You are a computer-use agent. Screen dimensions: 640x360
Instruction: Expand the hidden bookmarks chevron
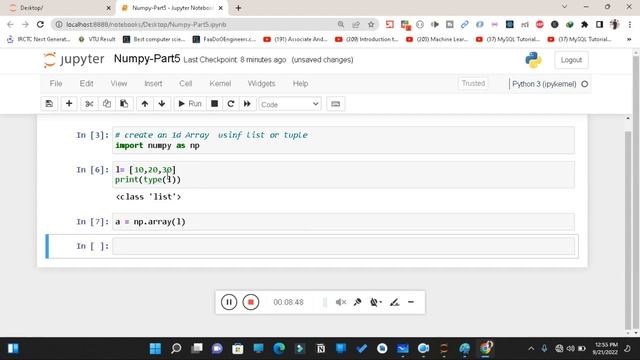tap(629, 39)
